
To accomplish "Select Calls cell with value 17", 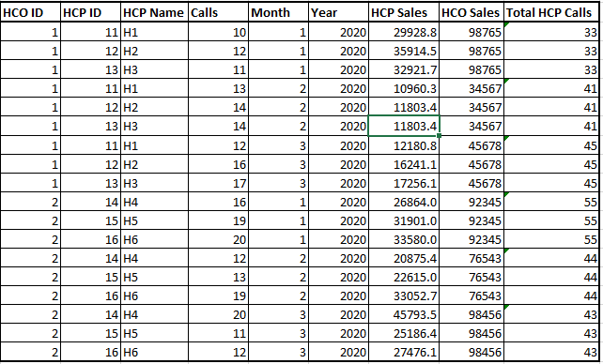I will coord(218,183).
